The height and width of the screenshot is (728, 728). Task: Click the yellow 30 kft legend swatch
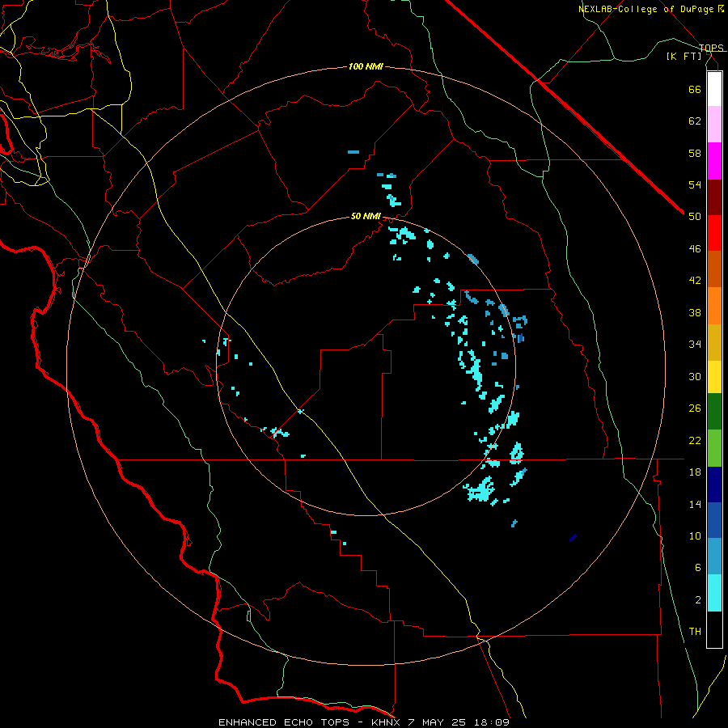tap(714, 377)
